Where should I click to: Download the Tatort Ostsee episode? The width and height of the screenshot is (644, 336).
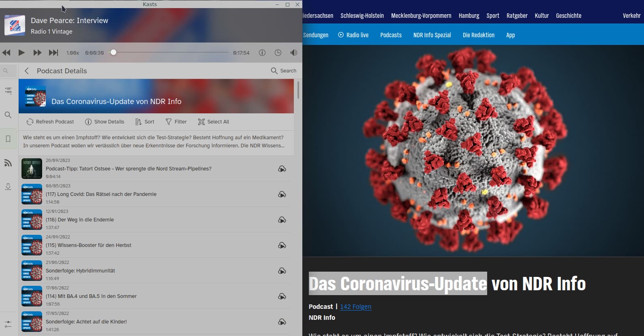click(x=282, y=169)
